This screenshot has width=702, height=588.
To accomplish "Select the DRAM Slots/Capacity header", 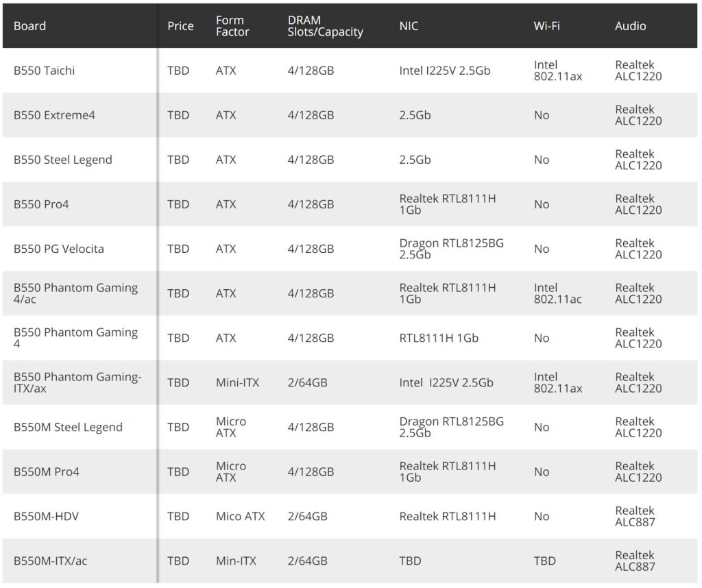I will 325,26.
